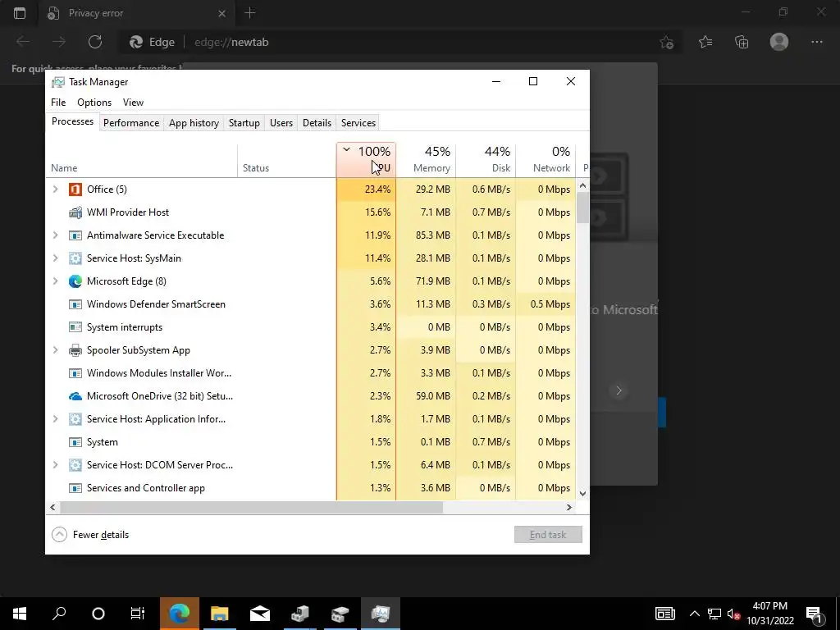Open the Windows Start menu

[20, 614]
